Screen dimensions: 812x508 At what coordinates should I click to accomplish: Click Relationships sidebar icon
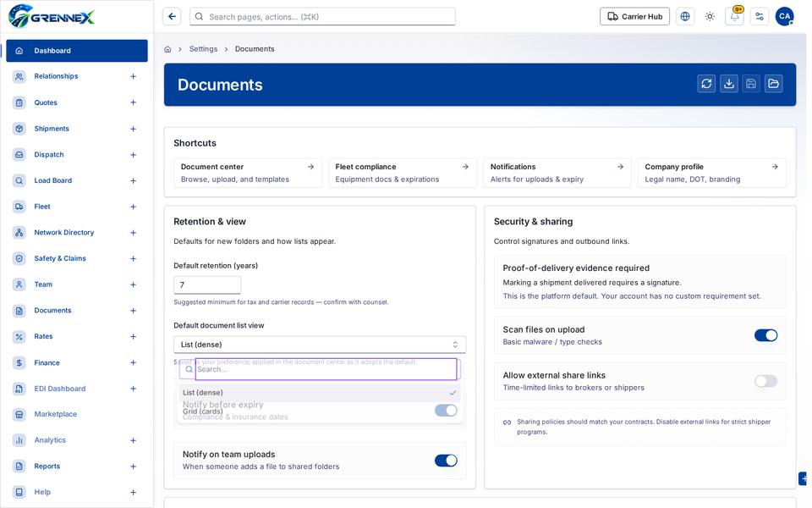click(19, 77)
